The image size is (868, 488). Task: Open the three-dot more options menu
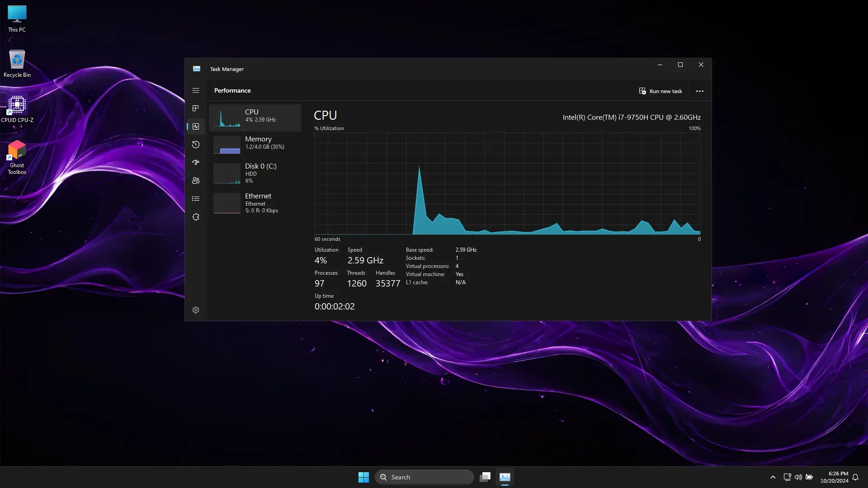699,91
